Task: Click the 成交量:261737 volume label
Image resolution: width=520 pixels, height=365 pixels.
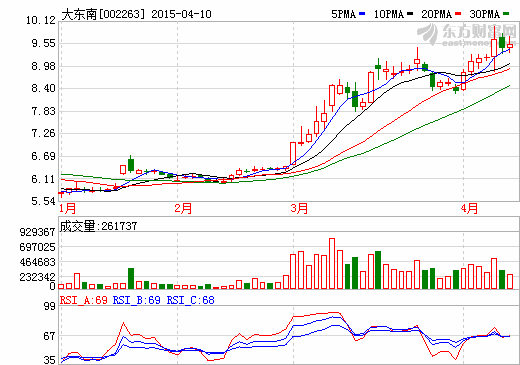Action: pyautogui.click(x=98, y=226)
